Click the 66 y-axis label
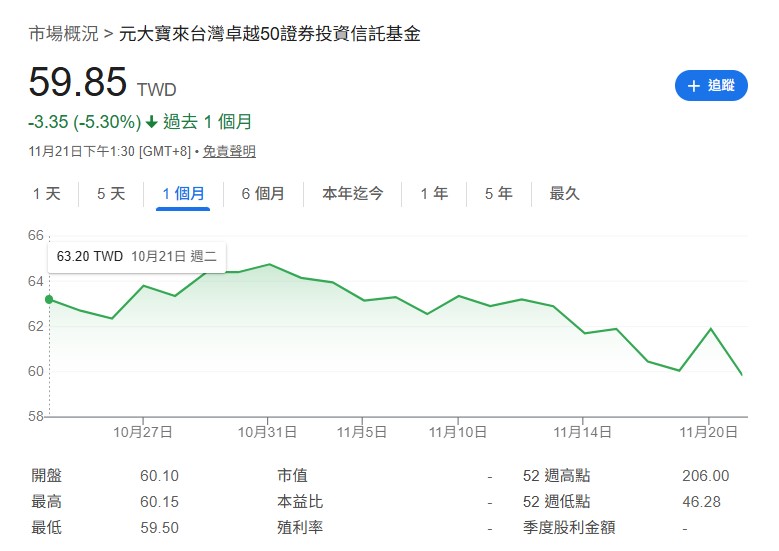 [x=36, y=235]
